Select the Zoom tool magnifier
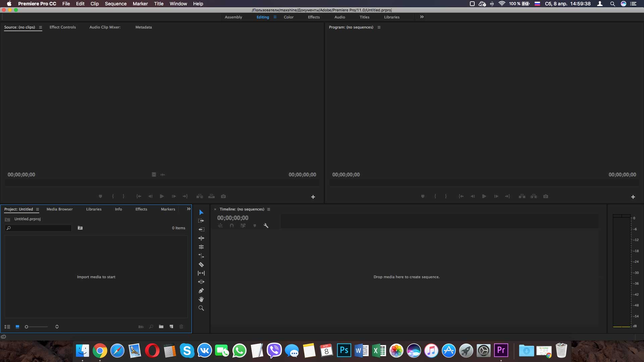The width and height of the screenshot is (644, 362). coord(201,308)
